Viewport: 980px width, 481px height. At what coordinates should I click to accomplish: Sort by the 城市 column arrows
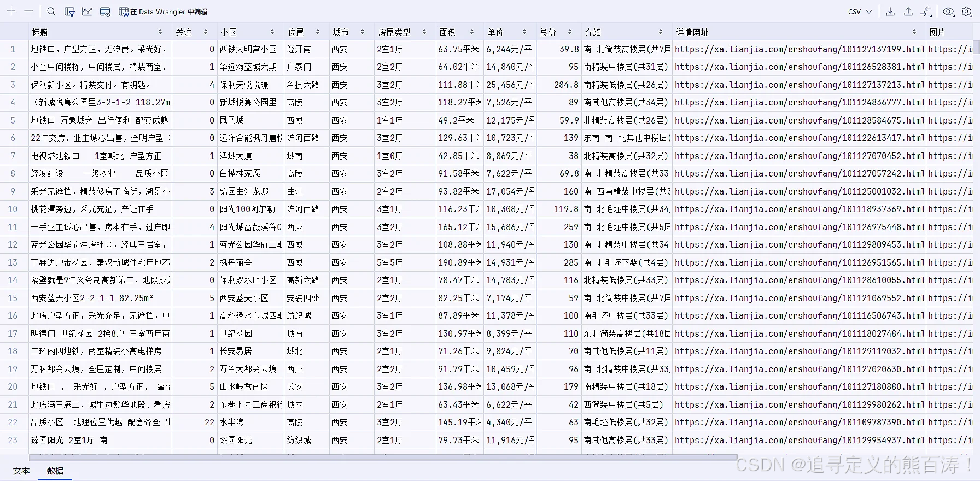click(x=363, y=32)
